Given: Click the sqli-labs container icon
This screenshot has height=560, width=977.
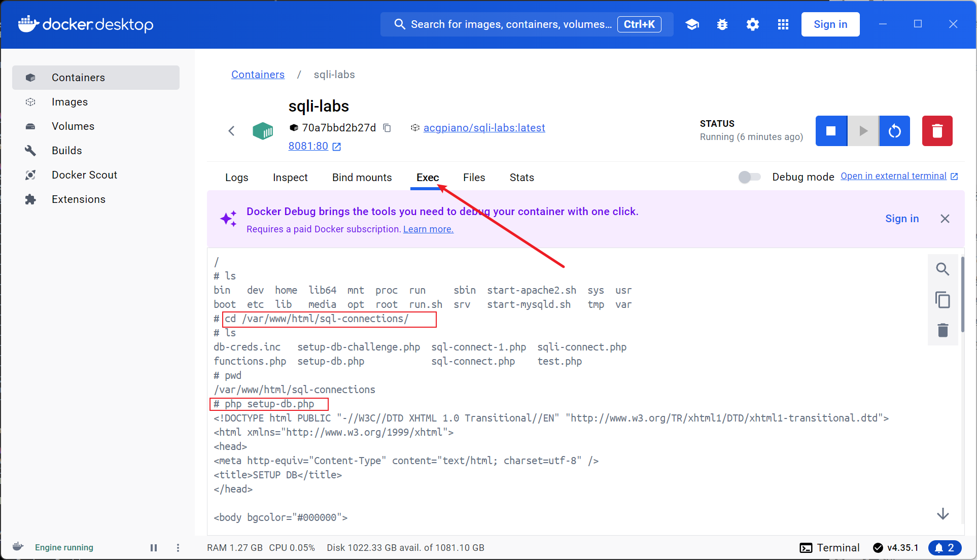Looking at the screenshot, I should [x=263, y=131].
